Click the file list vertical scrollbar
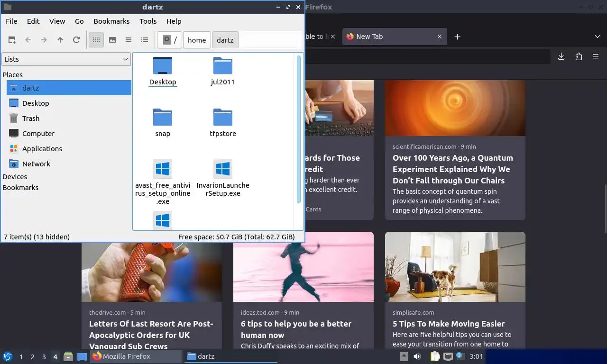607x364 pixels. point(299,129)
